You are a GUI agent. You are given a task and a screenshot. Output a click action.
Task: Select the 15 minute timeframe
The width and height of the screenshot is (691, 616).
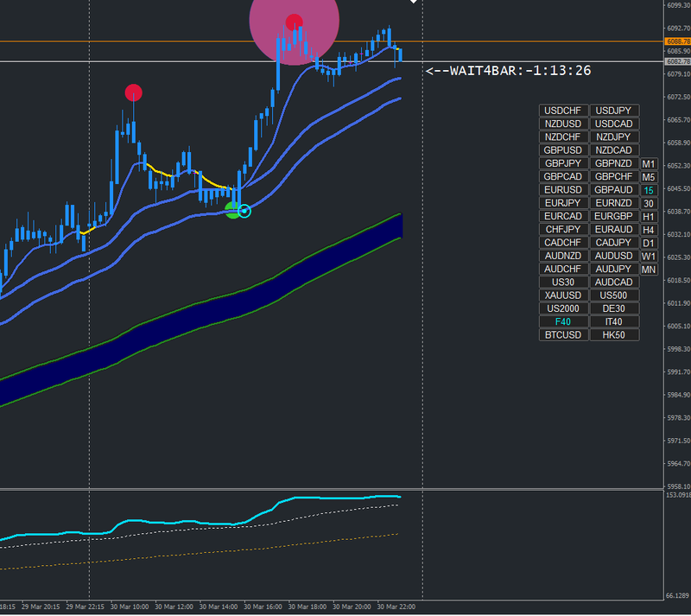649,190
